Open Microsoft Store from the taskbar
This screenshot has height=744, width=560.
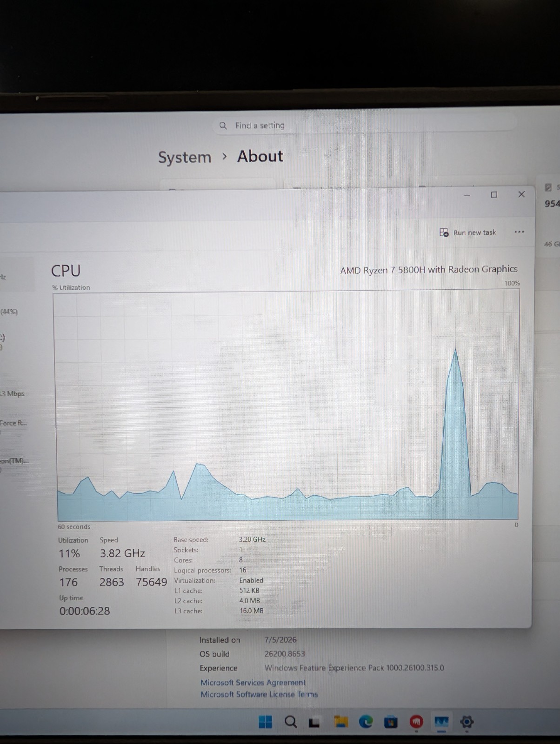[391, 722]
